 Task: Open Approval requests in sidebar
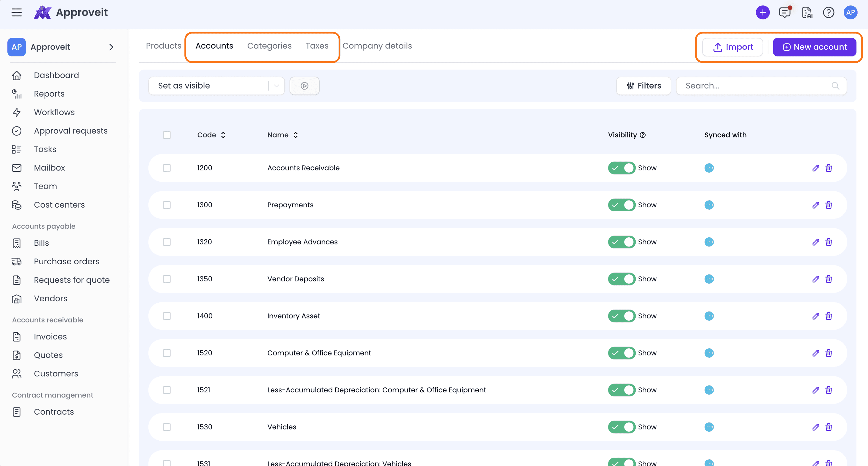[x=70, y=131]
